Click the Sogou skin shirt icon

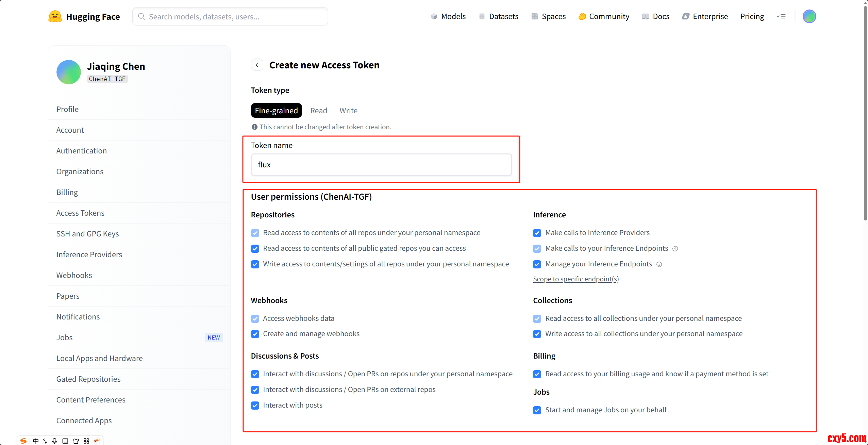coord(76,441)
